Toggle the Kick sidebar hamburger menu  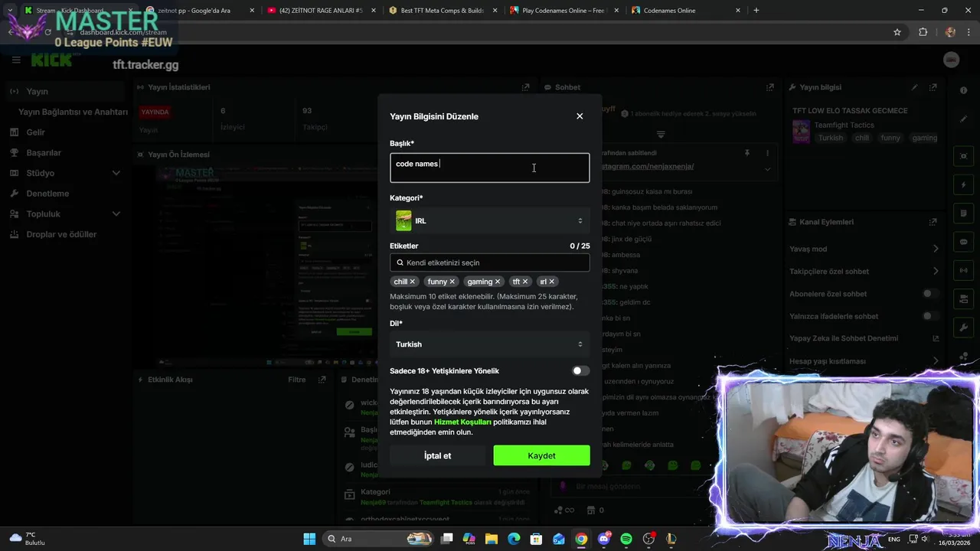point(16,60)
